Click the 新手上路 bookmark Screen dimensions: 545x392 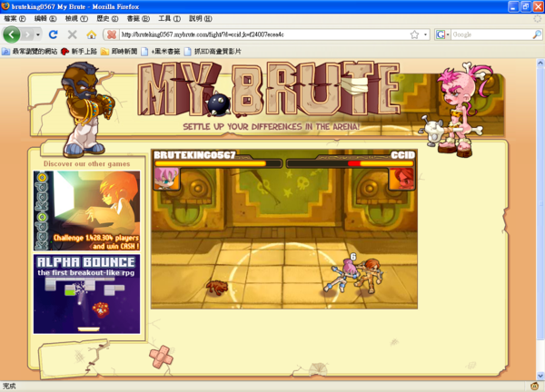[x=79, y=52]
